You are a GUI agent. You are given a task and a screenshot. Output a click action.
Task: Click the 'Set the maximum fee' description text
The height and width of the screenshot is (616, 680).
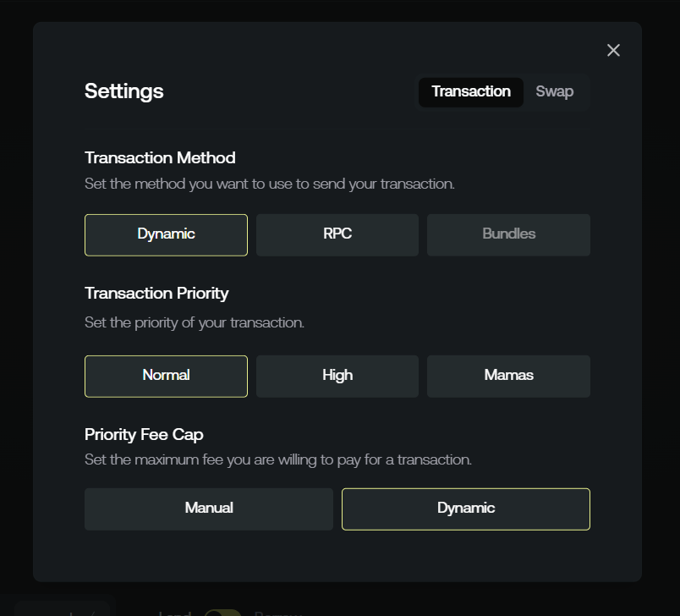(x=278, y=460)
